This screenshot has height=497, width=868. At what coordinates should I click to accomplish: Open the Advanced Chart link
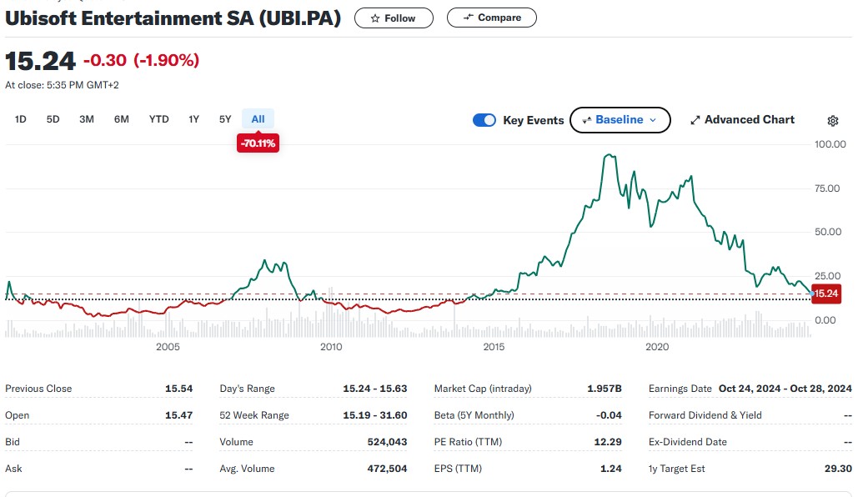tap(749, 120)
